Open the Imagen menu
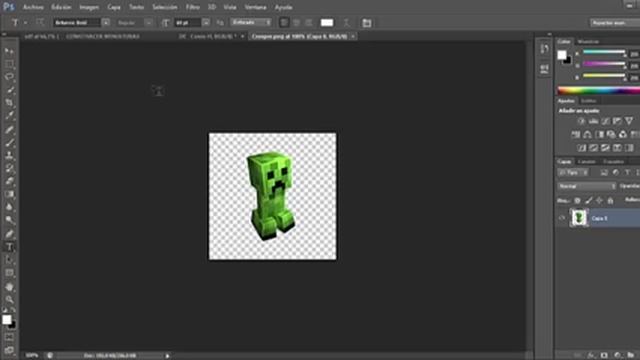The width and height of the screenshot is (640, 360). click(89, 7)
